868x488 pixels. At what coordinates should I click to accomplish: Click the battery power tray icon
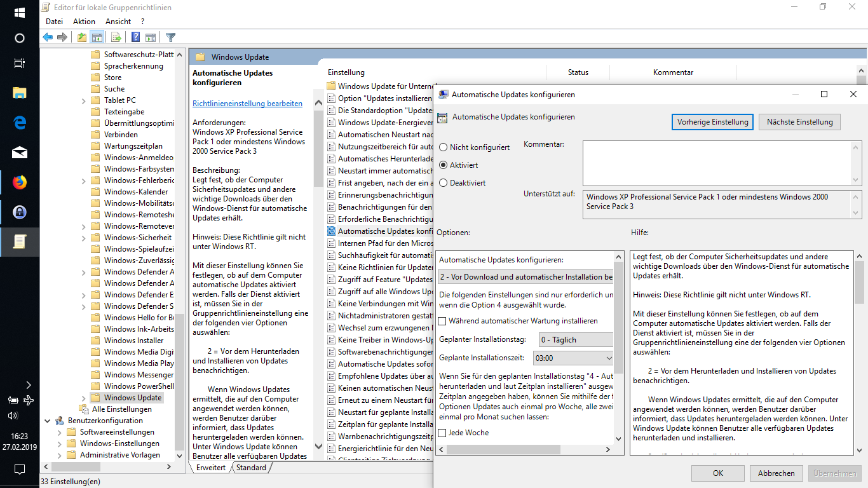click(x=13, y=400)
